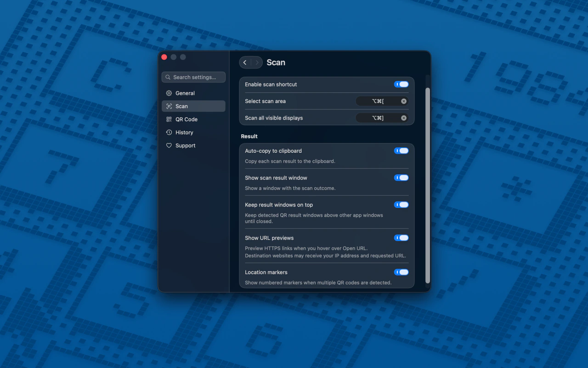
Task: Toggle Enable scan shortcut switch
Action: pos(401,84)
